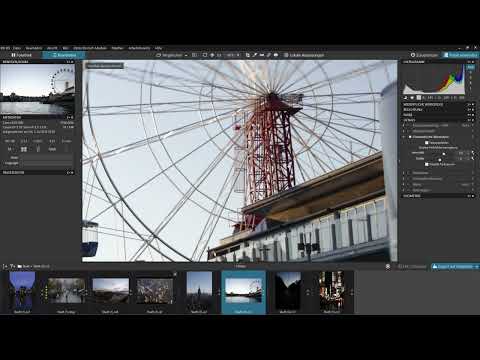Select the blue-toned first filmstrip thumbnail

tap(22, 290)
